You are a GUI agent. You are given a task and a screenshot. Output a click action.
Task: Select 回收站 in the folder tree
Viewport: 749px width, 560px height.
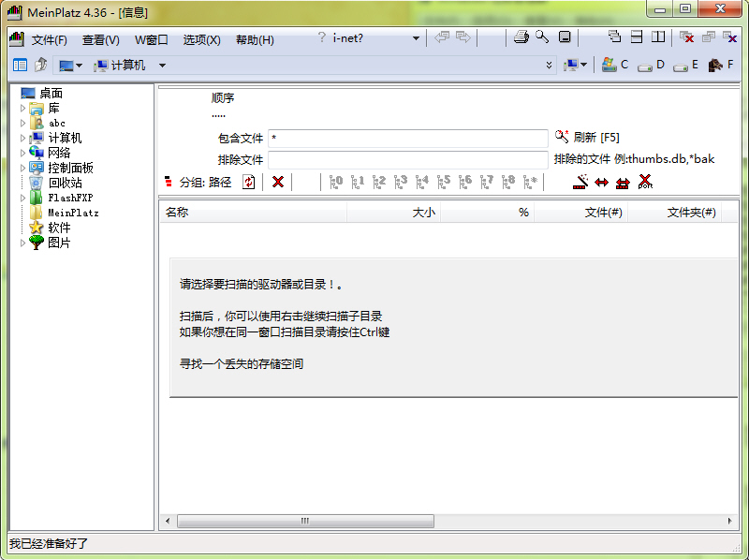coord(55,183)
